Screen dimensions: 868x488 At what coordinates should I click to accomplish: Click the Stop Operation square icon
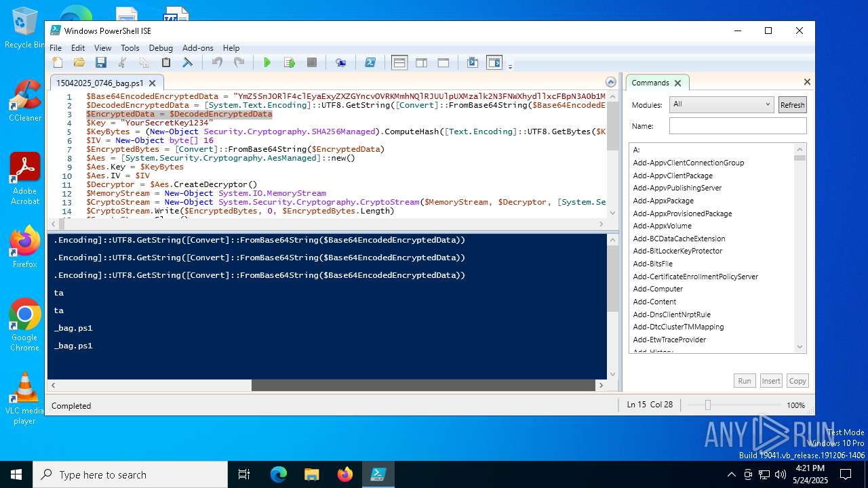coord(312,63)
